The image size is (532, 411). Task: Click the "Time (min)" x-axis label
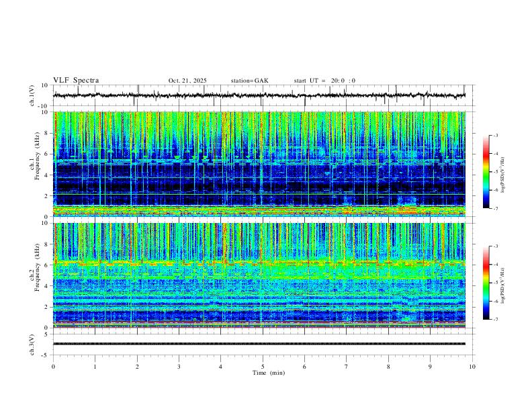point(269,373)
